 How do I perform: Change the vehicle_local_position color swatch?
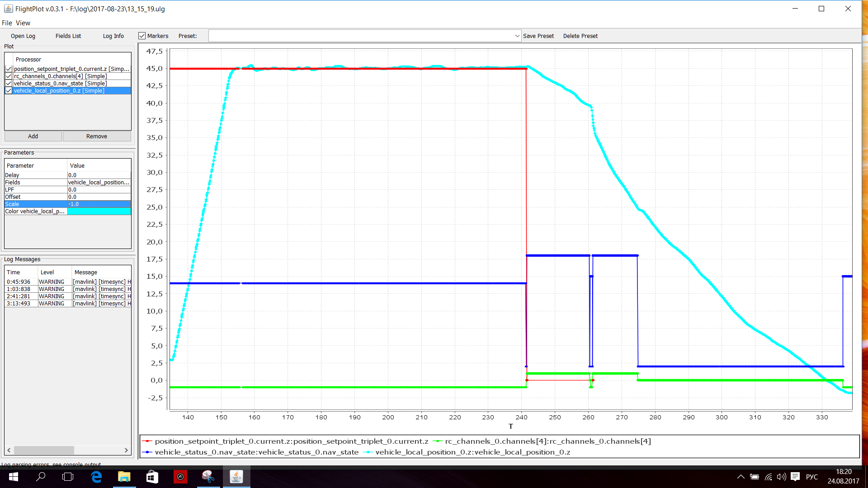click(x=99, y=211)
